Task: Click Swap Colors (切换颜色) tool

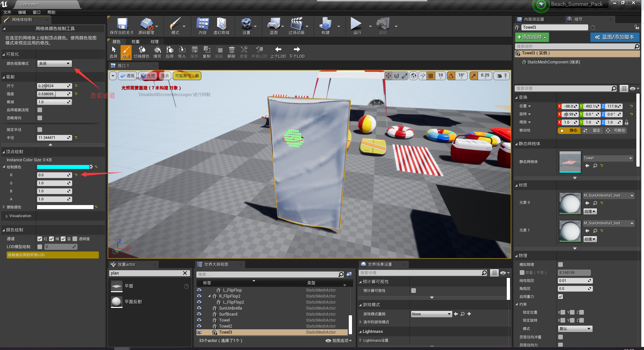Action: pos(142,52)
